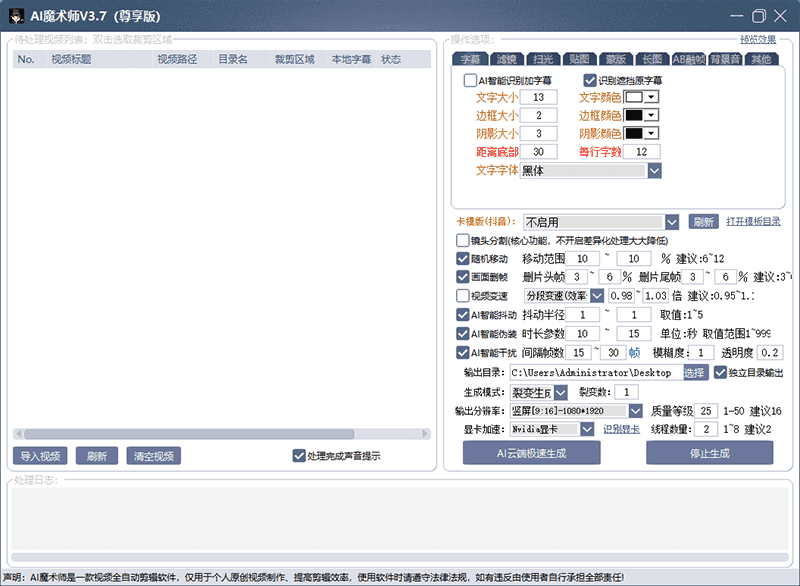Click the video list horizontal scrollbar thumb
The width and height of the screenshot is (800, 586).
pyautogui.click(x=189, y=434)
